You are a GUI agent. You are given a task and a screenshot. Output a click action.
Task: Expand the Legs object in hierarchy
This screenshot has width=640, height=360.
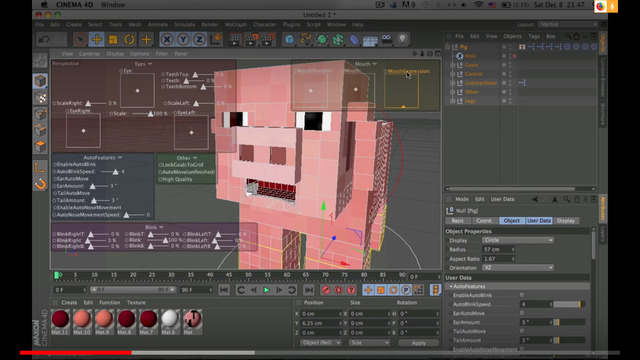coord(452,101)
